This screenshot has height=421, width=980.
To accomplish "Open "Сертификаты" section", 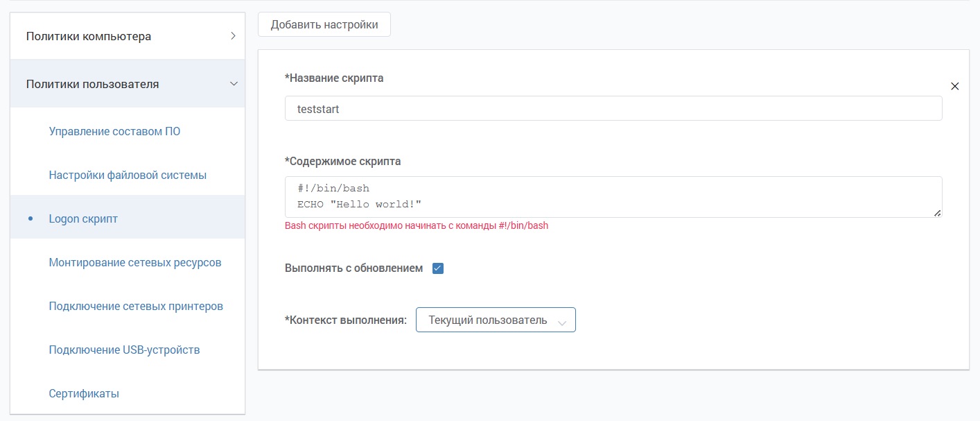I will 84,393.
